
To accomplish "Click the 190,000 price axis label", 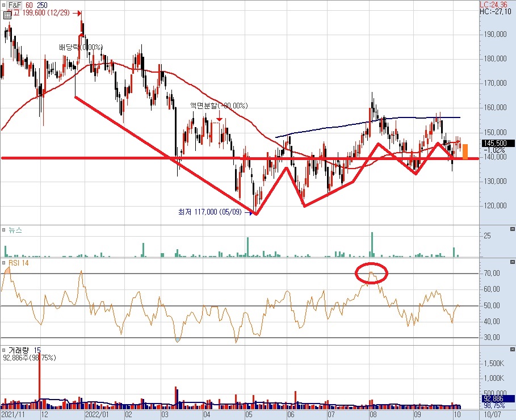I will click(x=495, y=34).
